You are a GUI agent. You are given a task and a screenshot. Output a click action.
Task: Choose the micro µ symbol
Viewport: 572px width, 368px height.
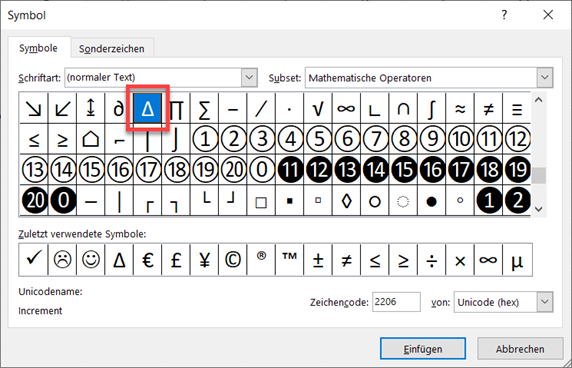pos(517,260)
